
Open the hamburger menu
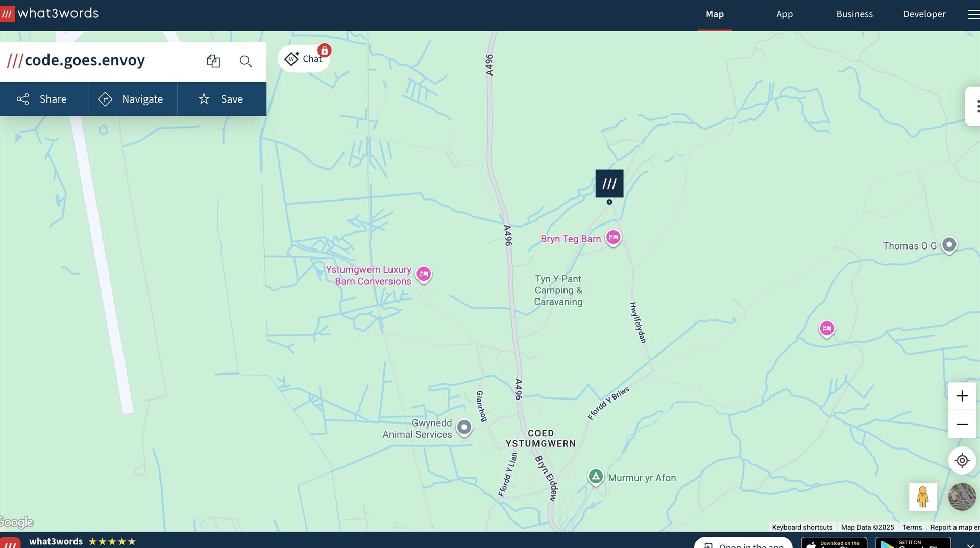click(973, 14)
